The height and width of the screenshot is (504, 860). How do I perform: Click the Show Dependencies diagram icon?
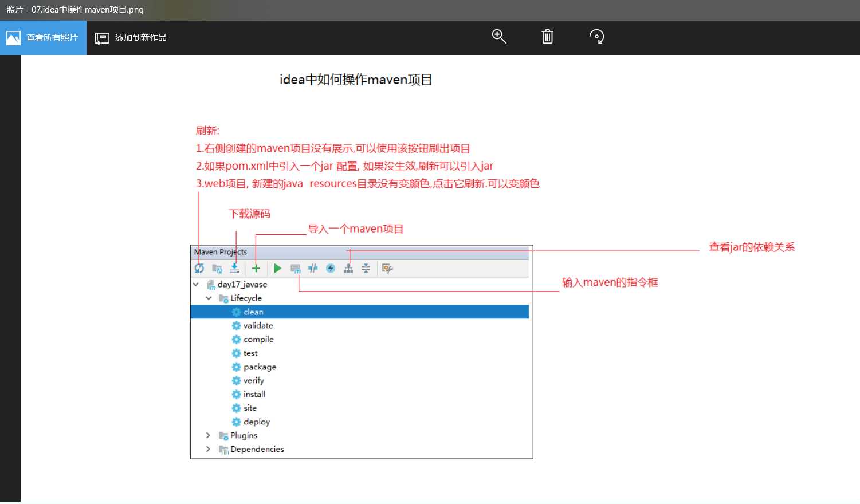pyautogui.click(x=348, y=268)
